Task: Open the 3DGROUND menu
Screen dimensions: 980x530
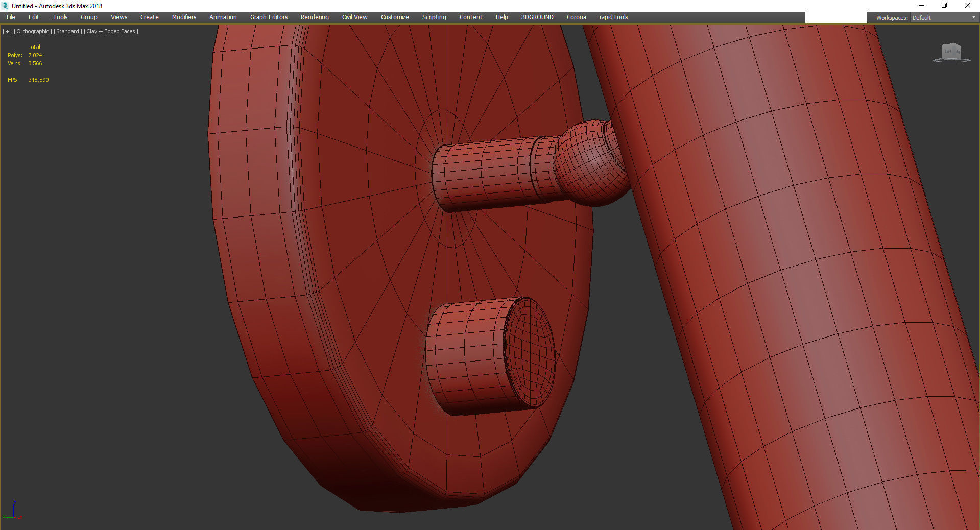Action: click(537, 17)
